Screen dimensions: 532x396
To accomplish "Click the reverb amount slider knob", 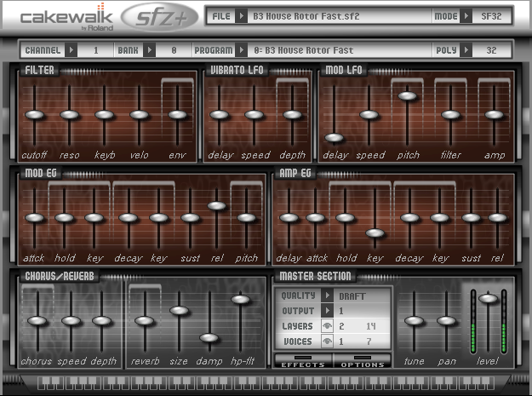I will point(145,321).
